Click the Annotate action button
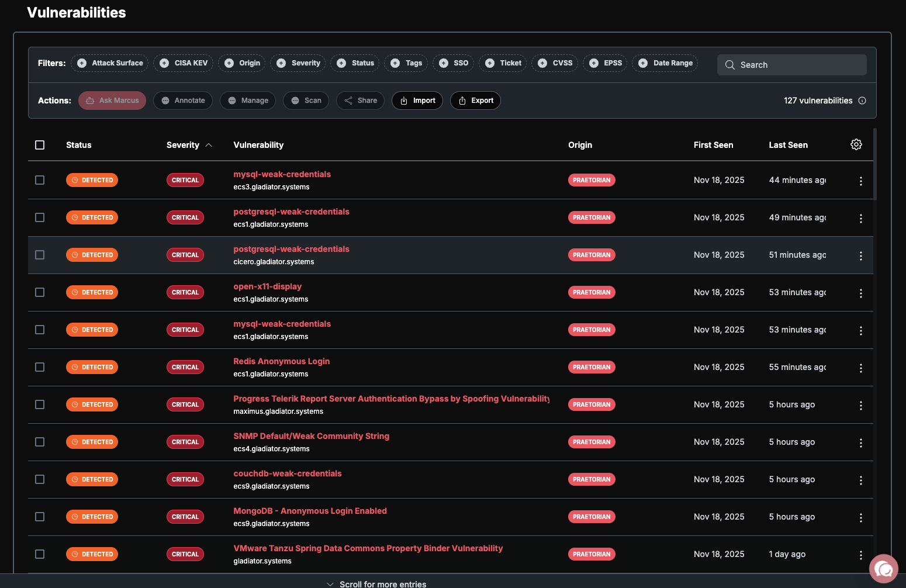 [x=183, y=101]
